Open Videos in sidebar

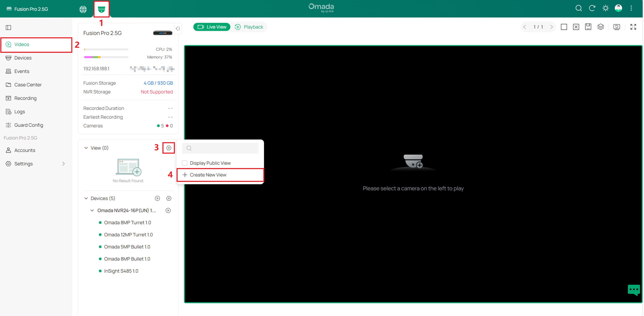(x=36, y=45)
